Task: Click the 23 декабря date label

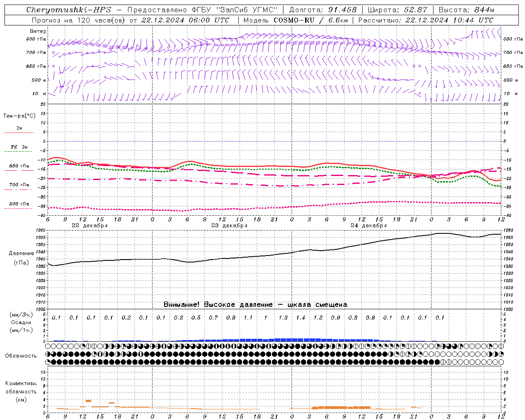Action: 229,226
